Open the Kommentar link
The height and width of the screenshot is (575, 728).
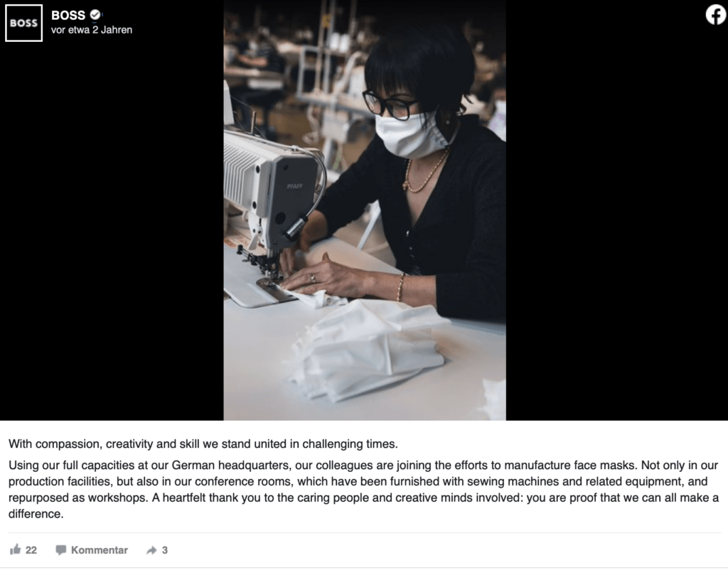coord(99,550)
